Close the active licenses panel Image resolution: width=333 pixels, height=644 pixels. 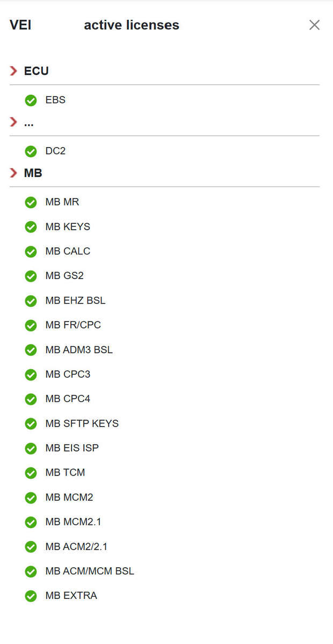(314, 25)
